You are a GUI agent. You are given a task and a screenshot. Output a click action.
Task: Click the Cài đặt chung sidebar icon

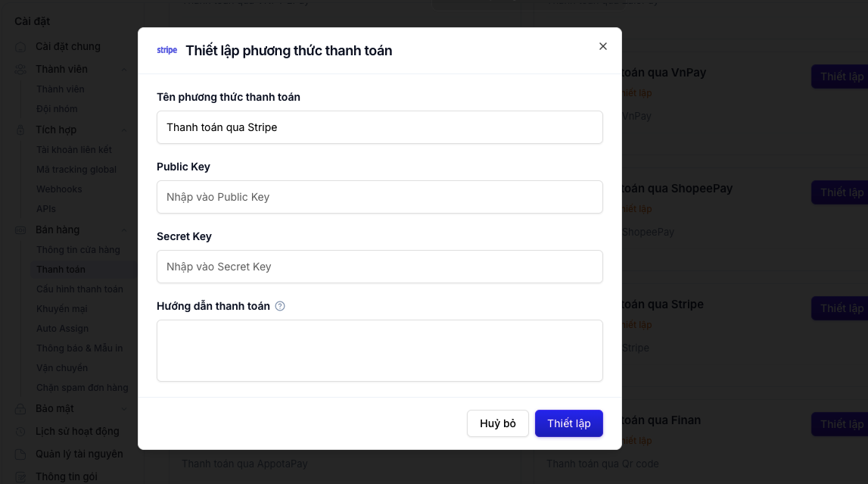tap(20, 47)
